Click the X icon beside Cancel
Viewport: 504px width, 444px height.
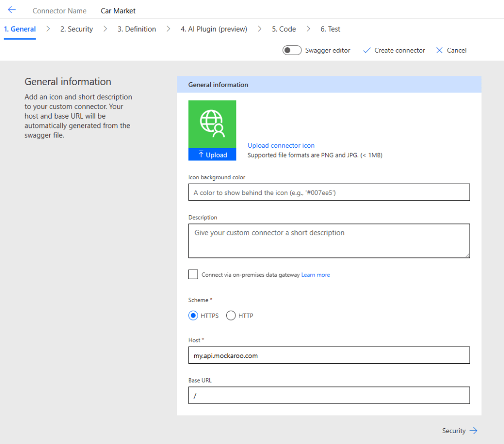[x=439, y=50]
